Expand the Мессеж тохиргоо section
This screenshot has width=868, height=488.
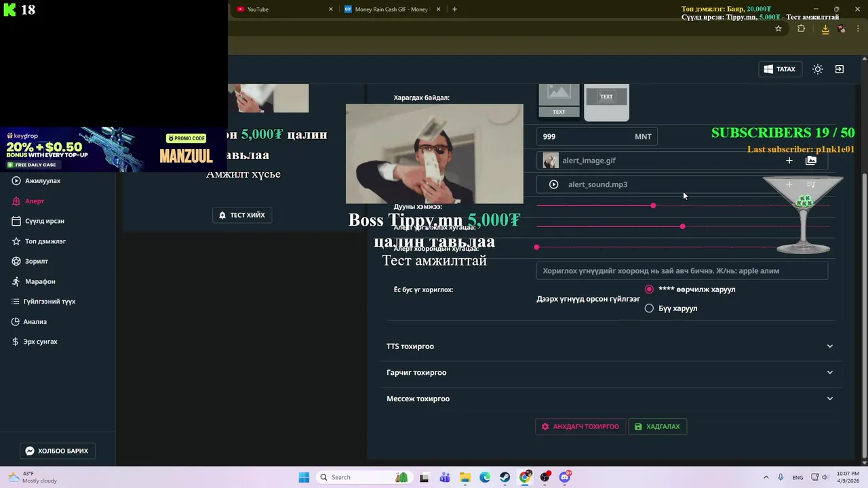point(610,399)
